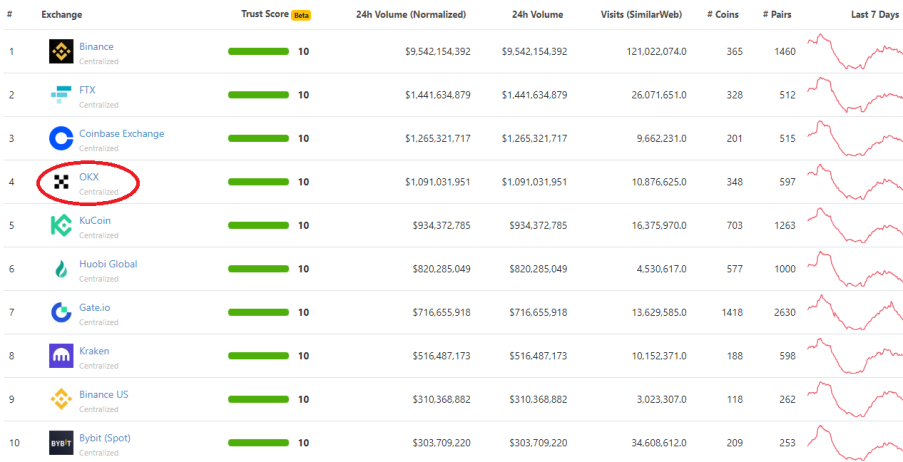Viewport: 903px width, 462px height.
Task: Click Bybit (Spot) visits value 34,608,612.0
Action: [659, 443]
